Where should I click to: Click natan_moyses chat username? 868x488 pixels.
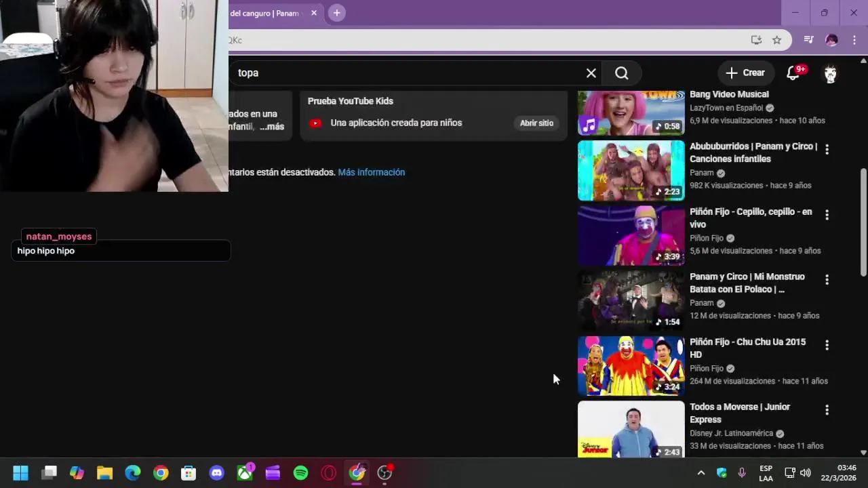(x=59, y=237)
